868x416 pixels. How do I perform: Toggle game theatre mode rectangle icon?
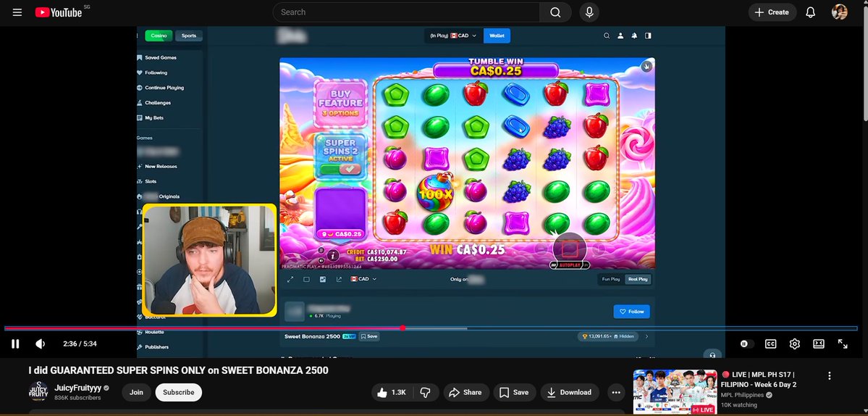tap(306, 279)
